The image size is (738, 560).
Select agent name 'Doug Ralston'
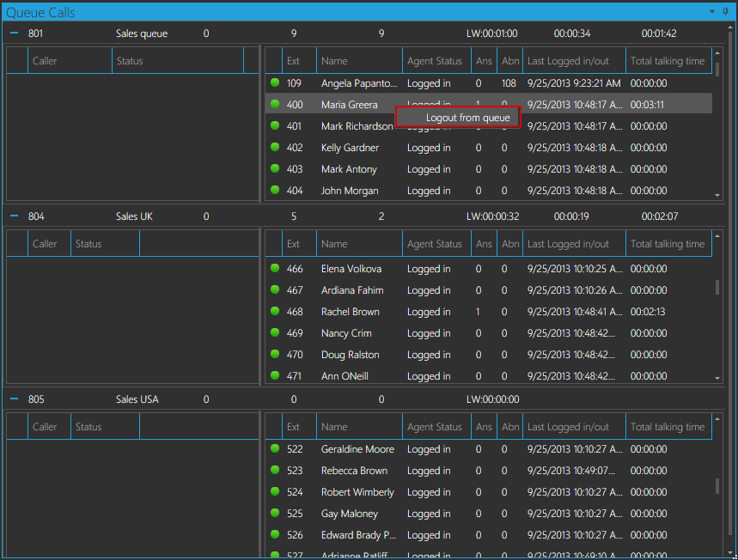pos(351,355)
